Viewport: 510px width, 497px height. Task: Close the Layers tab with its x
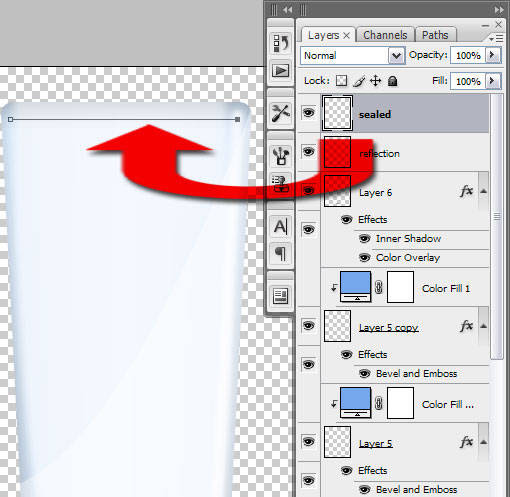(x=346, y=35)
